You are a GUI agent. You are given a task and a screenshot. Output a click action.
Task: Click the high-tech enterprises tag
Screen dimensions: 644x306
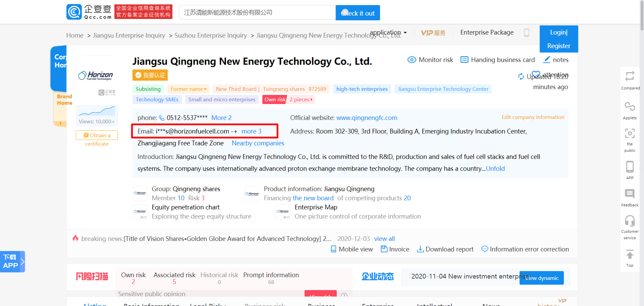tap(362, 89)
